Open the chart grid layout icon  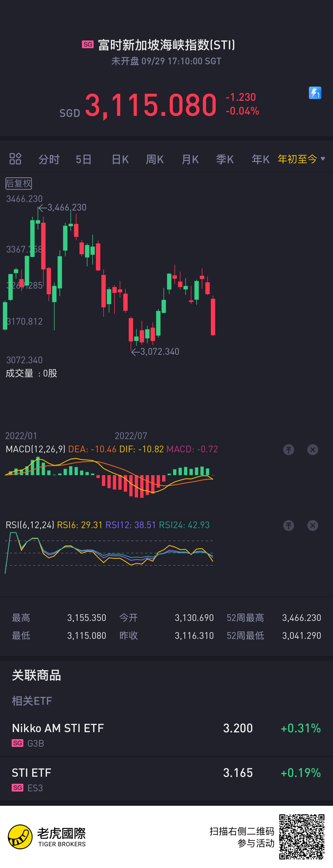16,159
